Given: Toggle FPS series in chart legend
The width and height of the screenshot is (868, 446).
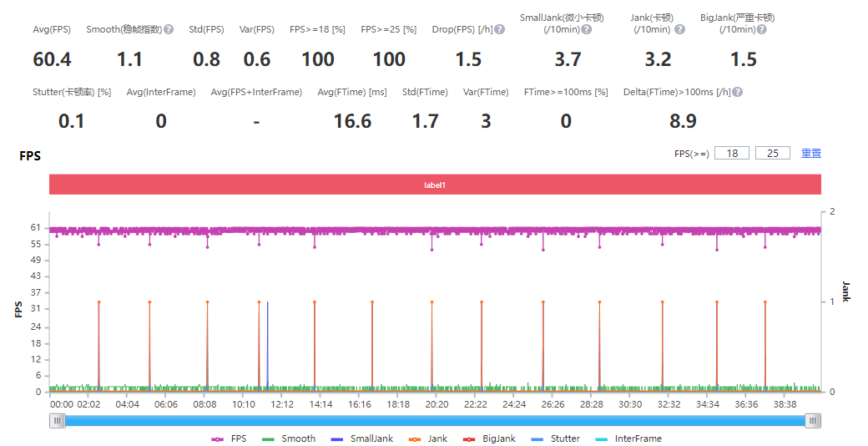Looking at the screenshot, I should point(230,438).
